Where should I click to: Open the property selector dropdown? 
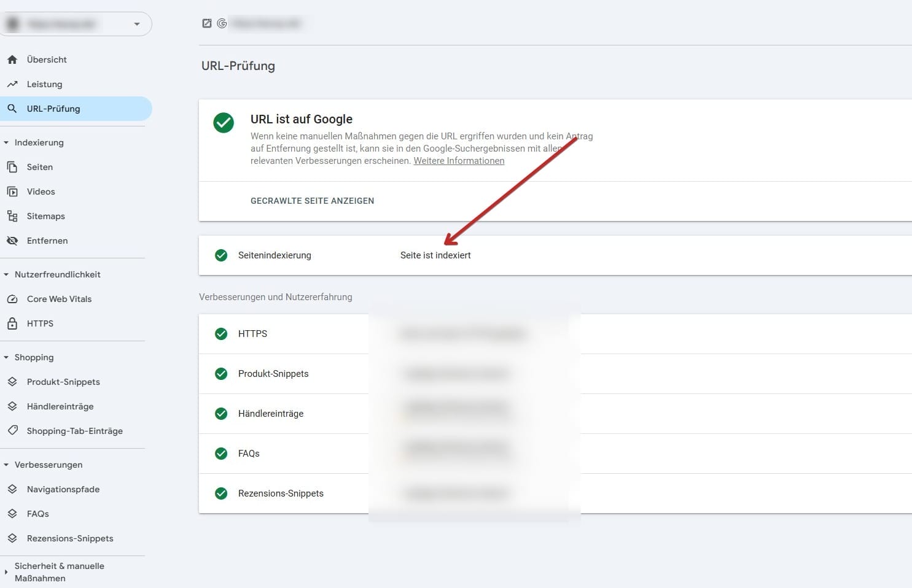tap(137, 24)
